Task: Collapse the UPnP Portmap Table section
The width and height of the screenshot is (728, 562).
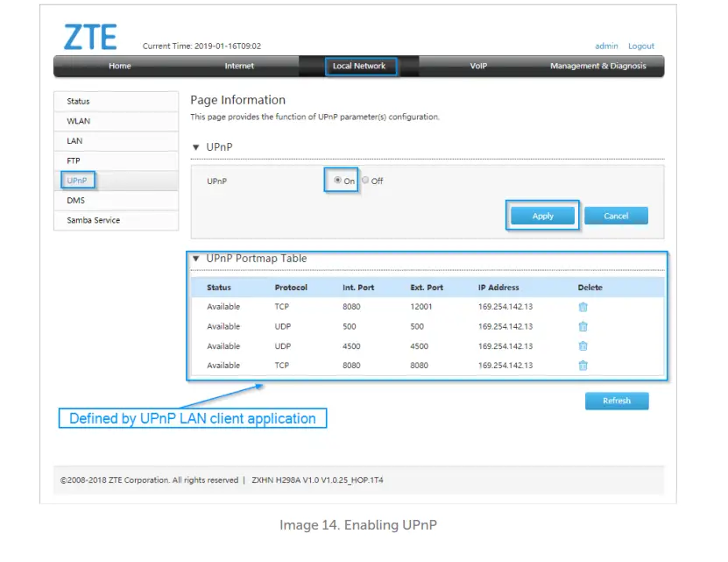Action: 197,258
